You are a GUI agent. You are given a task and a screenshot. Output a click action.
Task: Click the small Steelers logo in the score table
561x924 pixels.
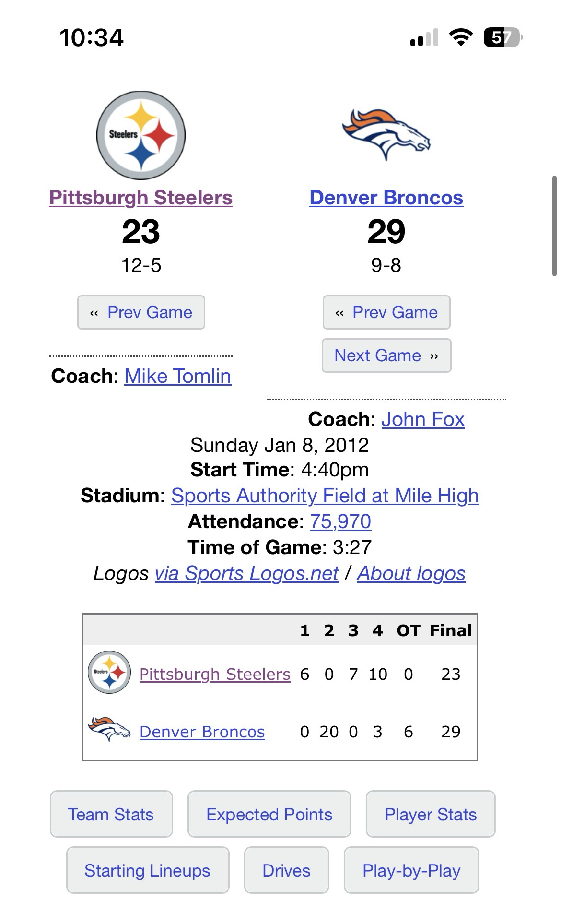tap(110, 672)
